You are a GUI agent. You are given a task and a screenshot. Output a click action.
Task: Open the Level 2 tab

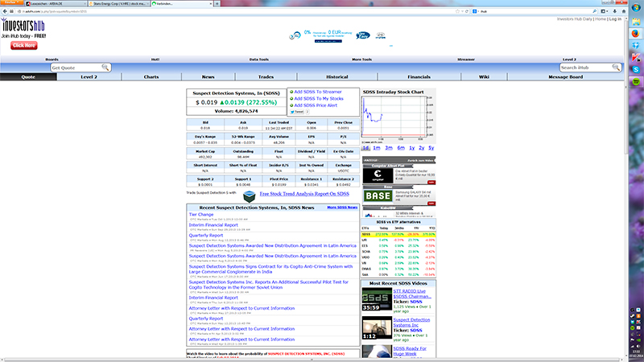click(89, 76)
